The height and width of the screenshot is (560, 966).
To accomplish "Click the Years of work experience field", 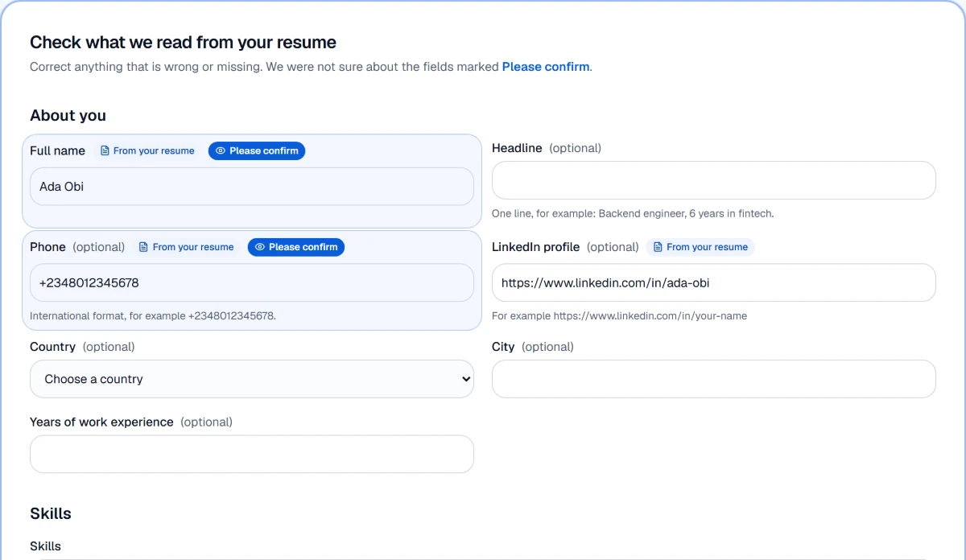I will (252, 454).
